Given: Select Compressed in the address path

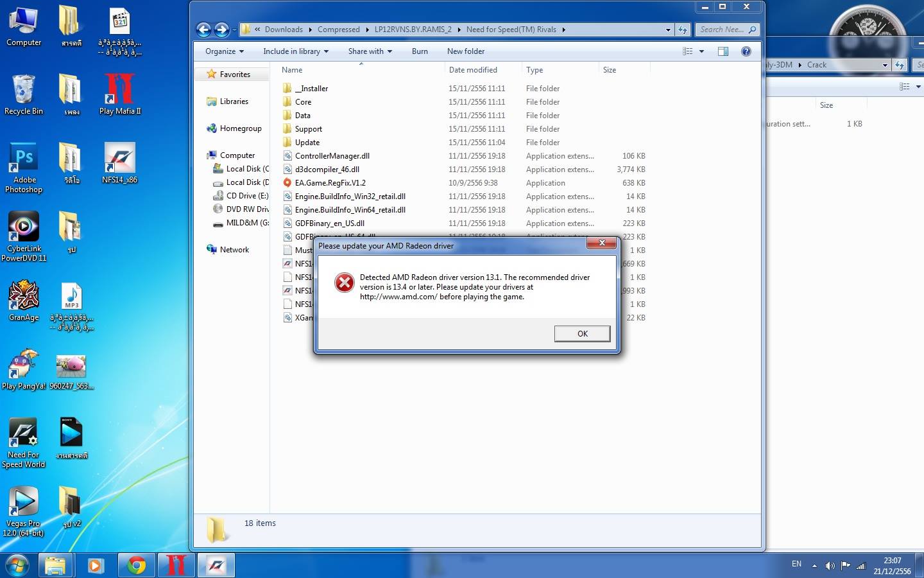Looking at the screenshot, I should (x=339, y=30).
